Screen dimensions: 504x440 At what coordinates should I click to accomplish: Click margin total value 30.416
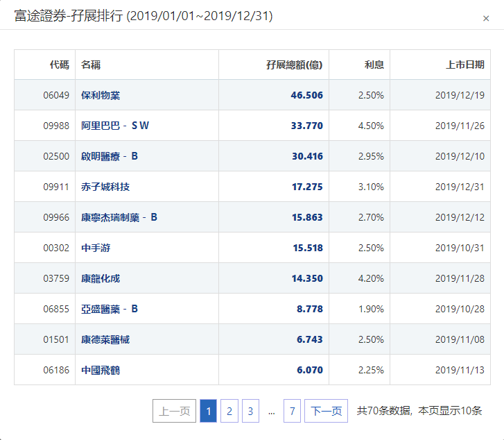point(307,156)
